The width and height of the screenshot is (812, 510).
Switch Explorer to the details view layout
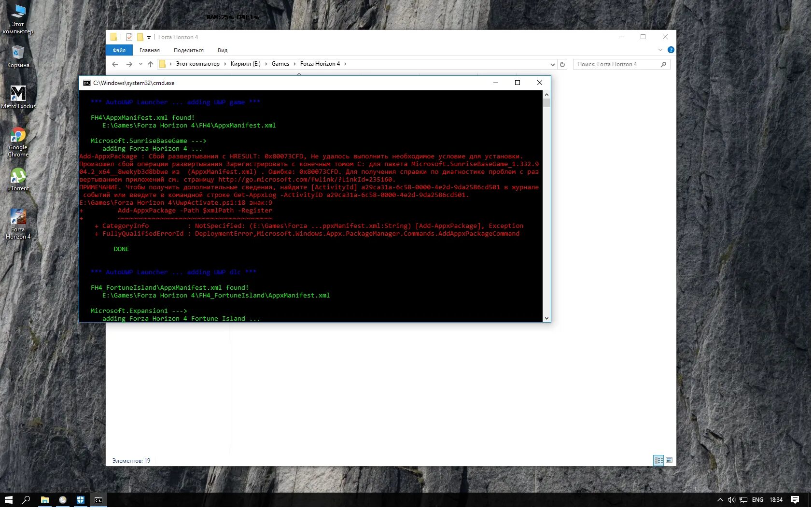tap(658, 460)
